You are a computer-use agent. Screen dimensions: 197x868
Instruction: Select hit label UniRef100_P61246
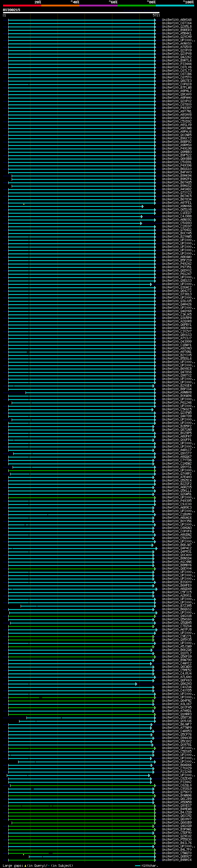tap(177, 403)
